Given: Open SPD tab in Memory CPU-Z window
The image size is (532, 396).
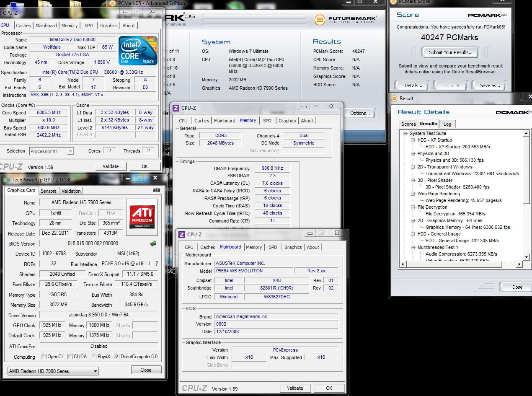Looking at the screenshot, I should point(267,121).
